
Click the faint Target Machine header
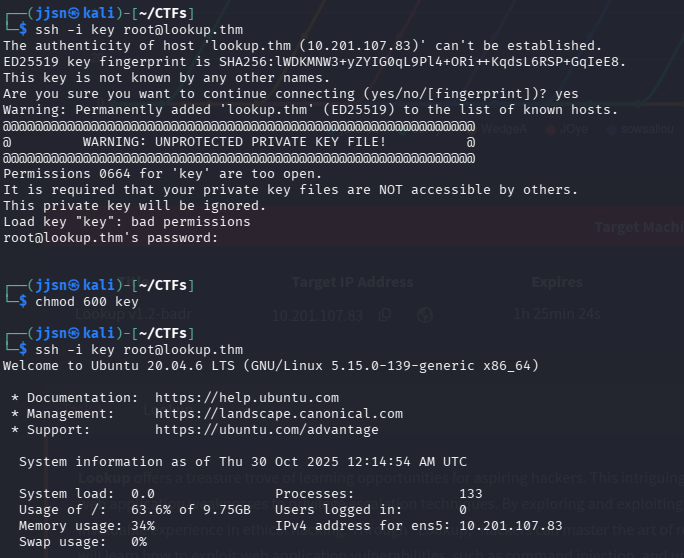point(638,227)
